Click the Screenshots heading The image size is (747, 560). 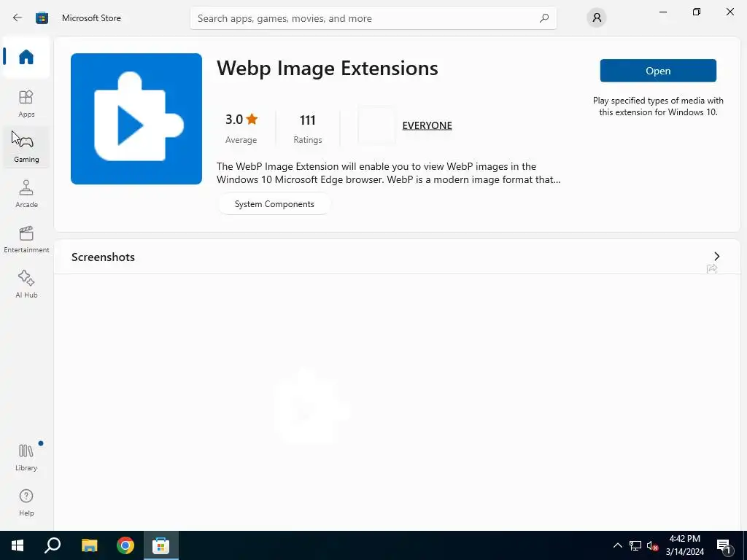(103, 257)
